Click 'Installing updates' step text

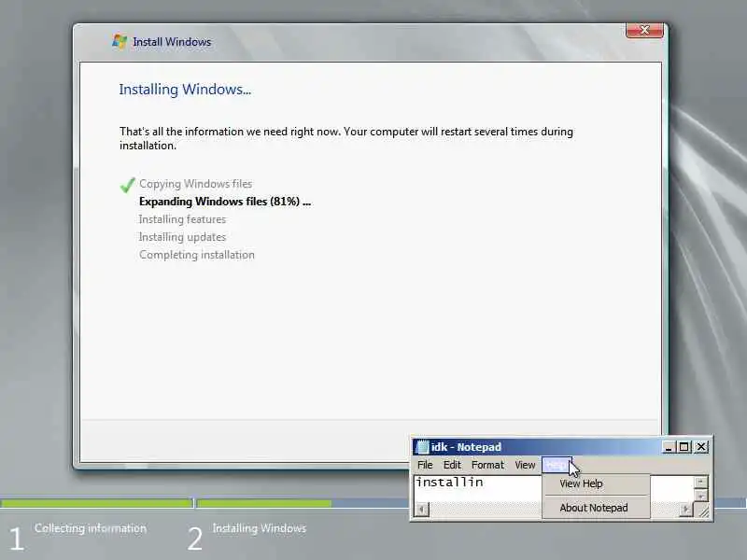[x=182, y=237]
